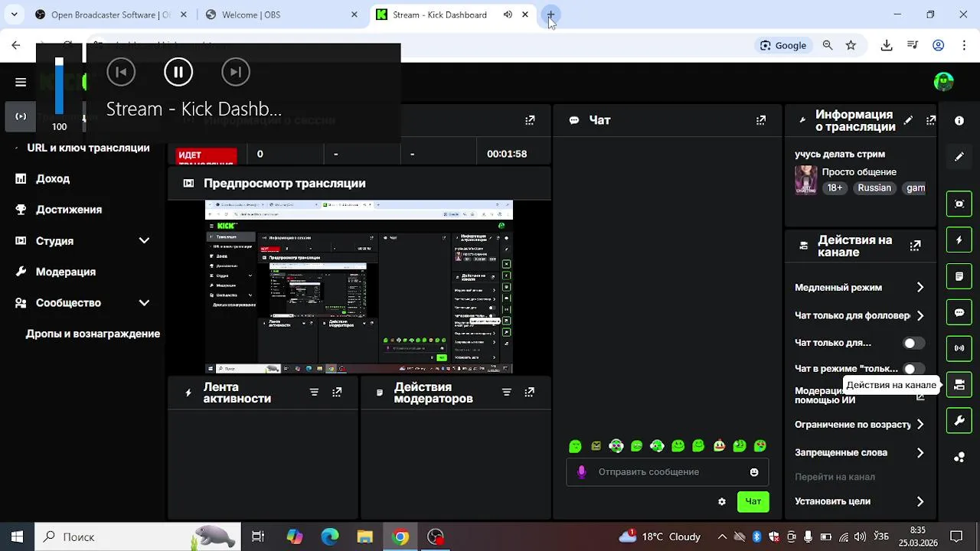
Task: Open OBS Studio from the taskbar
Action: point(436,536)
